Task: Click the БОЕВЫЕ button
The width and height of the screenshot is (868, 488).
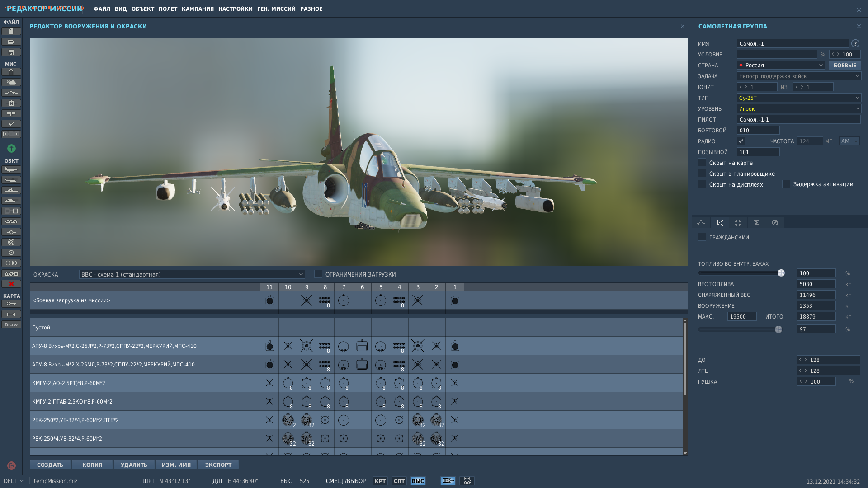Action: click(x=844, y=65)
